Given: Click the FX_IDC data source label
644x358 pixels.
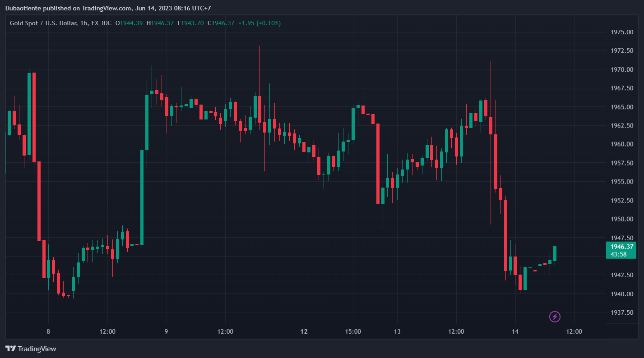Looking at the screenshot, I should [x=100, y=23].
